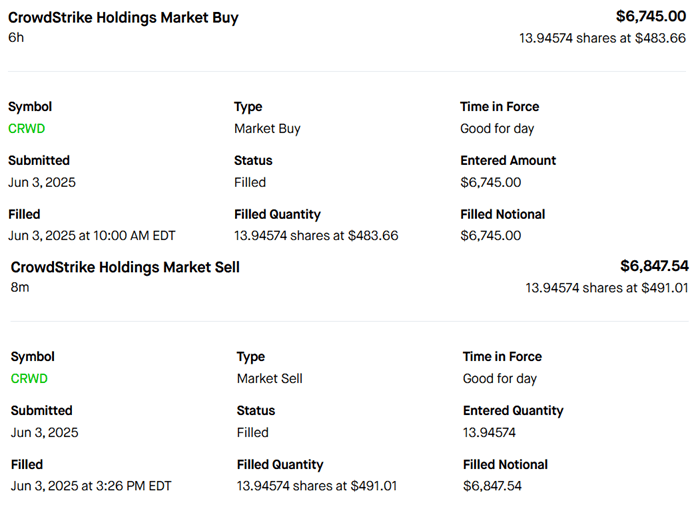Click the sell Entered Quantity 13.94574 value
This screenshot has height=520, width=700.
(490, 432)
